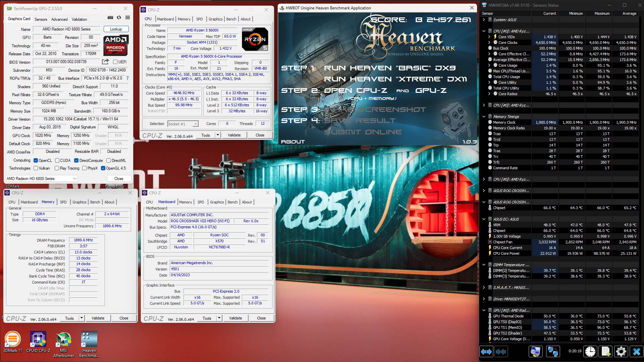
Task: Click Validate in CPU-Z Memory window
Action: tap(98, 318)
